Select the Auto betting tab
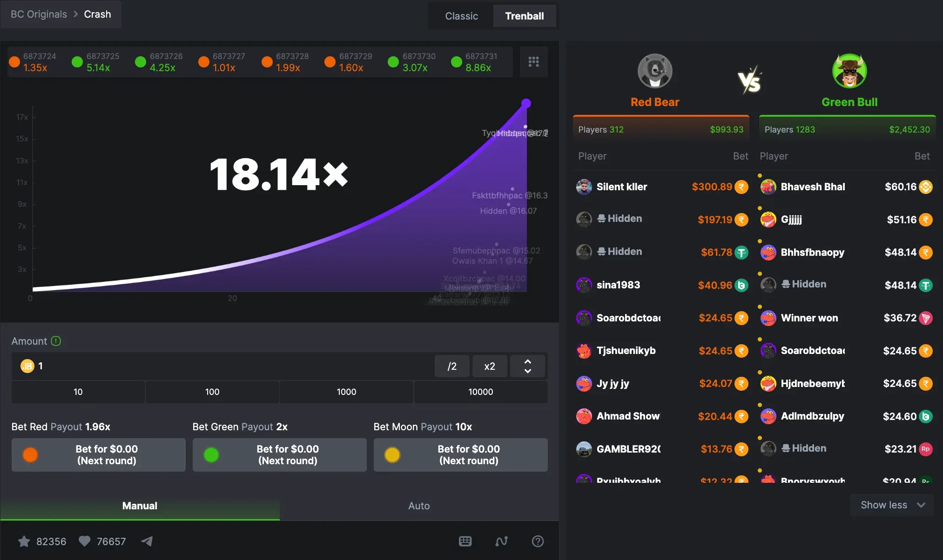Viewport: 943px width, 560px height. tap(419, 506)
